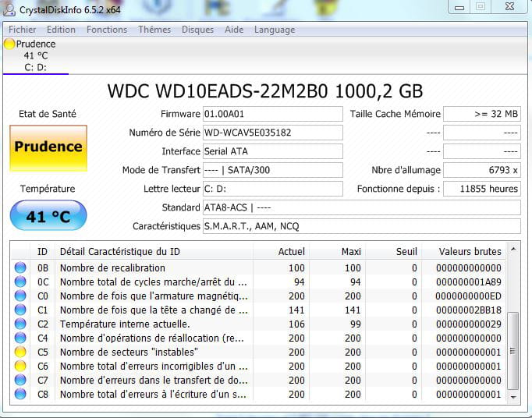The image size is (532, 418).
Task: Click the blue status icon of row C2
Action: [20, 324]
